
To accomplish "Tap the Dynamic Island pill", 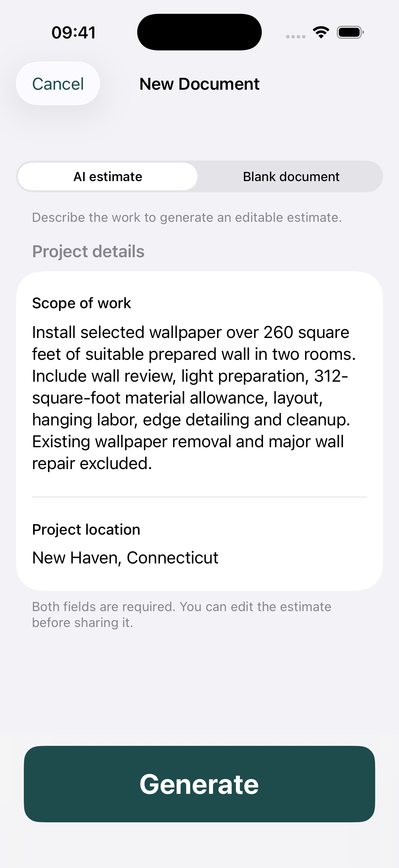I will point(199,32).
